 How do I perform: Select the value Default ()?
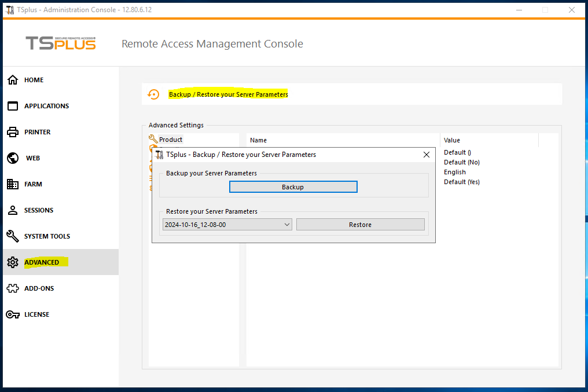(458, 152)
